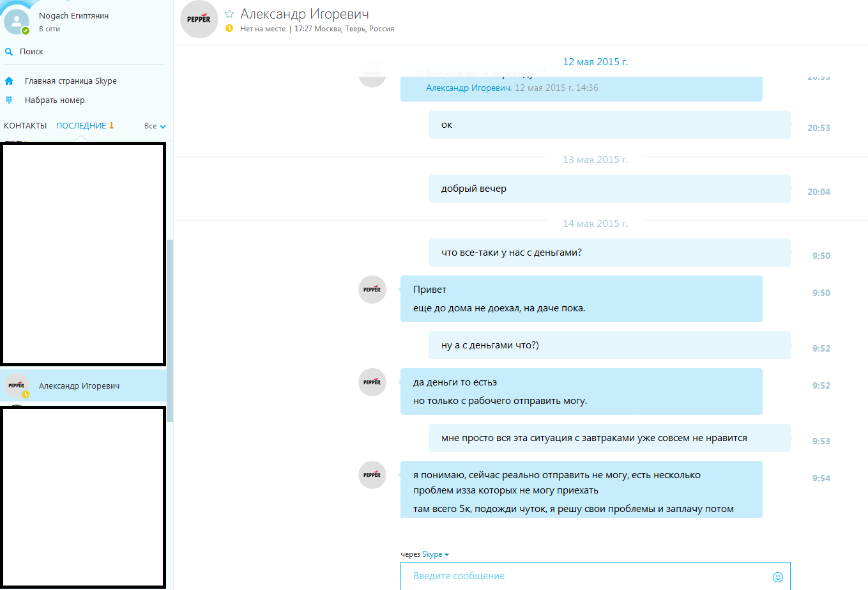Click the "20:04" timestamp

pyautogui.click(x=819, y=192)
